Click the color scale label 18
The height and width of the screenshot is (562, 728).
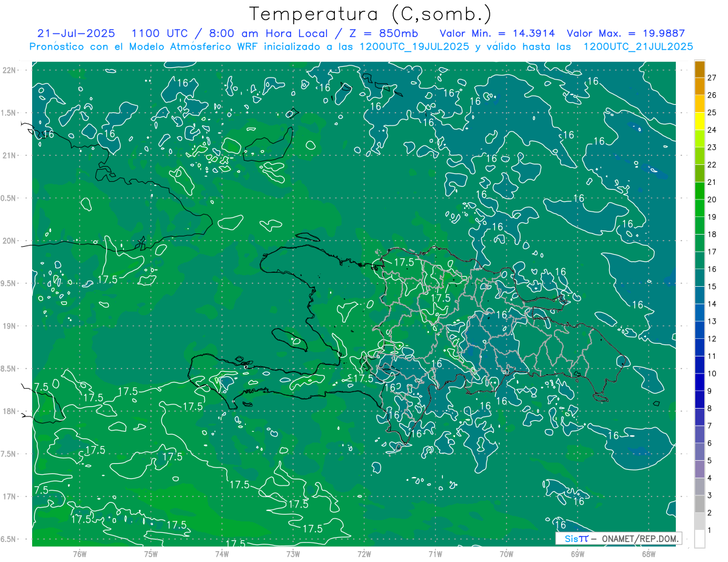[x=712, y=234]
